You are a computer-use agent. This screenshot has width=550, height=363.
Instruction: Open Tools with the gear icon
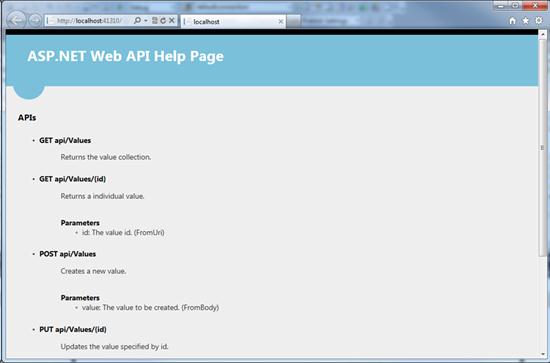pyautogui.click(x=539, y=20)
